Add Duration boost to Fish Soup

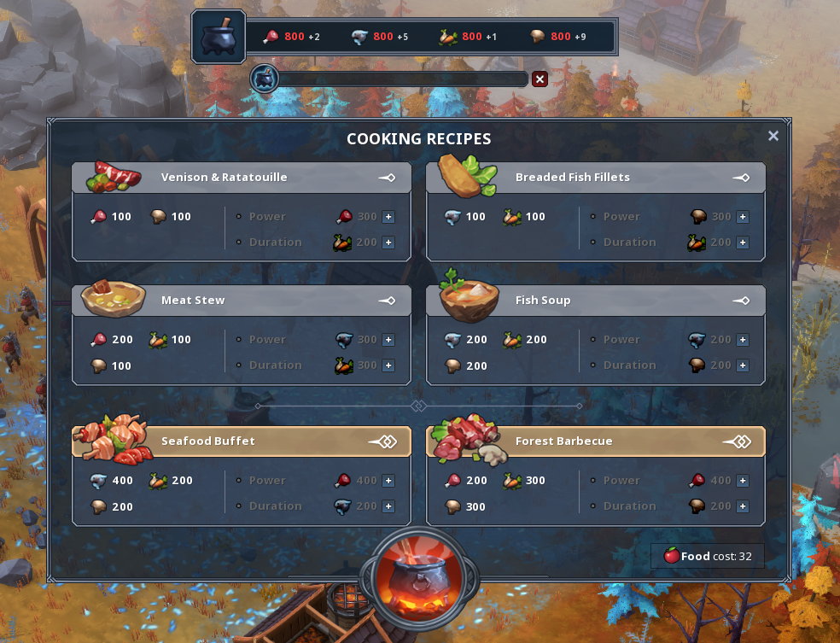click(743, 365)
